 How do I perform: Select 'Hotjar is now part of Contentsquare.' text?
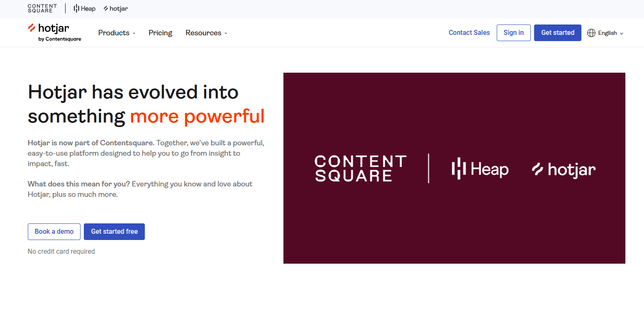click(91, 143)
